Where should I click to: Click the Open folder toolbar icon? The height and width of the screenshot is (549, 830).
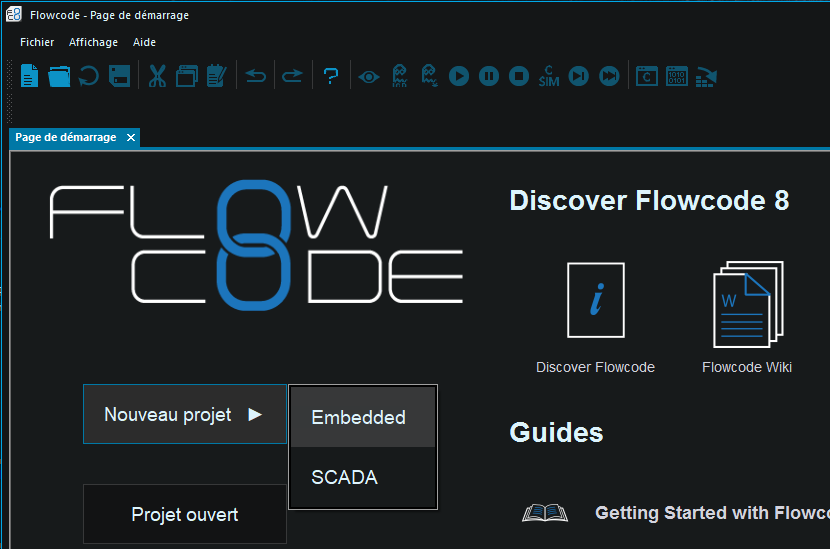coord(59,76)
